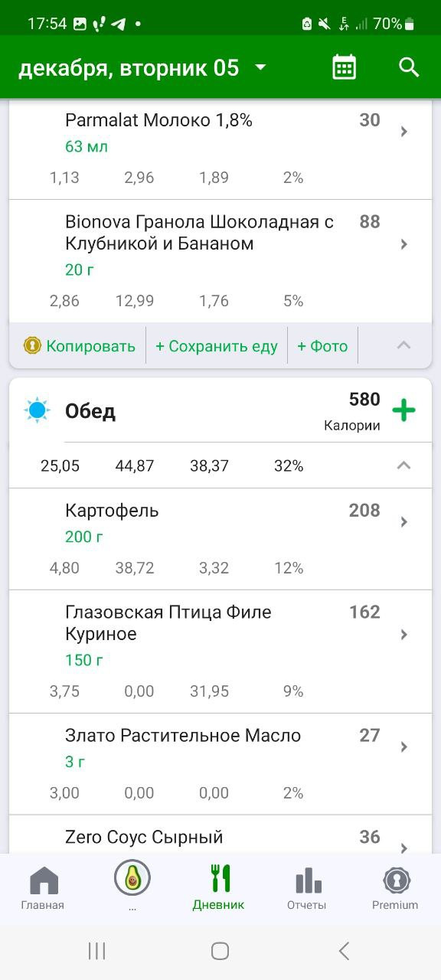Open Картофель entry details arrow
This screenshot has height=980, width=441.
coord(404,522)
